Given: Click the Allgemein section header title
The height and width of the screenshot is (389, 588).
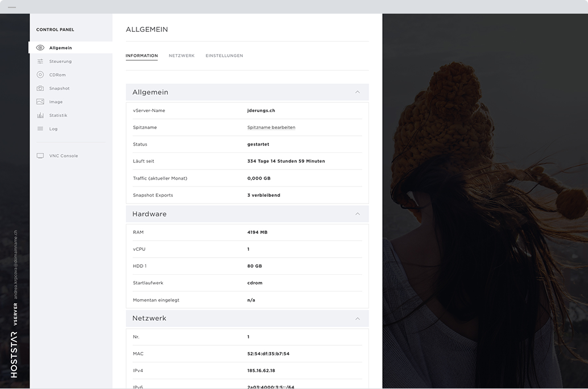Looking at the screenshot, I should click(x=150, y=92).
